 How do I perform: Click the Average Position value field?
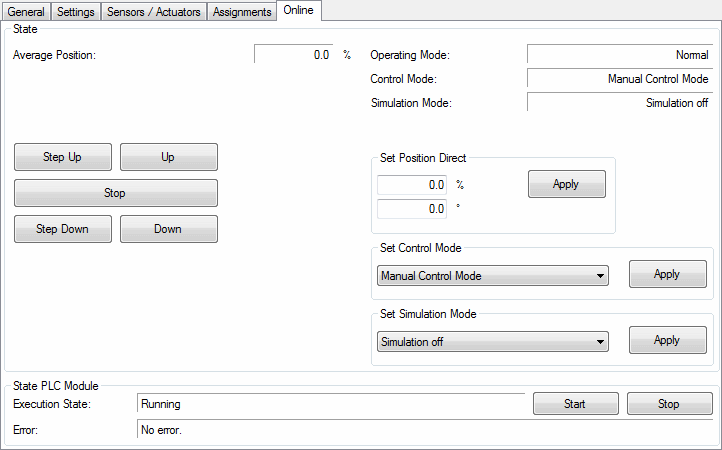tap(294, 54)
